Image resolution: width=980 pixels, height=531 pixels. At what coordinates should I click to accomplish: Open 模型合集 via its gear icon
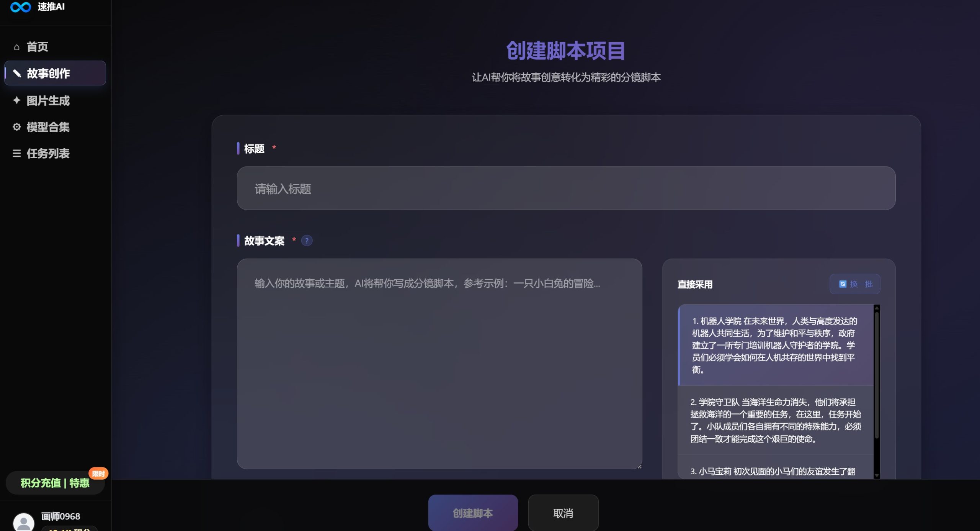click(x=17, y=127)
